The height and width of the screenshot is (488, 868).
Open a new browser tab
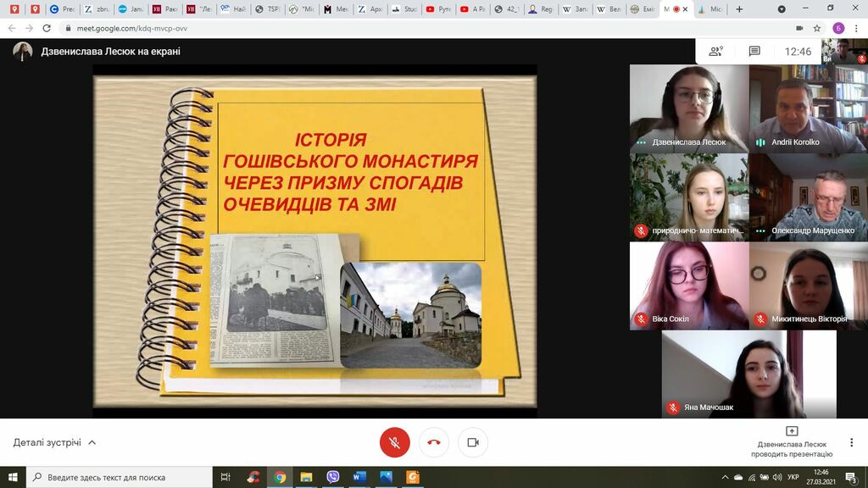[739, 9]
